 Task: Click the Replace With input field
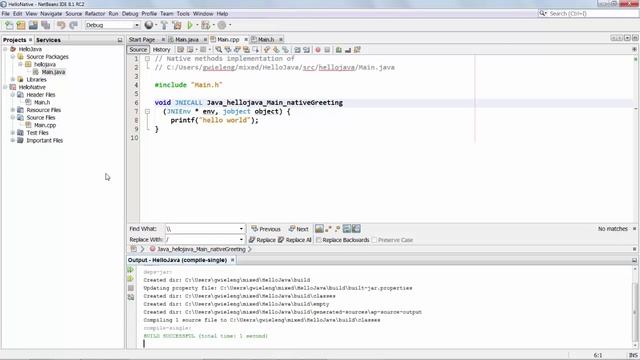point(202,240)
